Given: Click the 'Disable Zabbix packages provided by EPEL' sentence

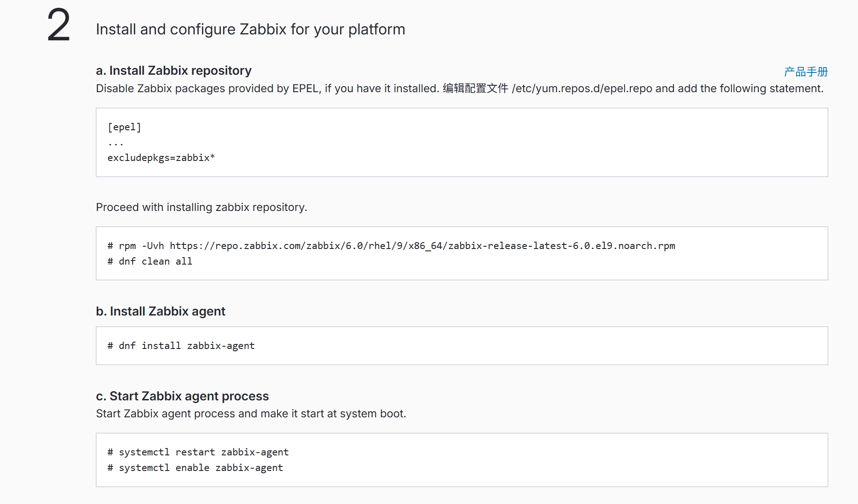Looking at the screenshot, I should [x=460, y=89].
